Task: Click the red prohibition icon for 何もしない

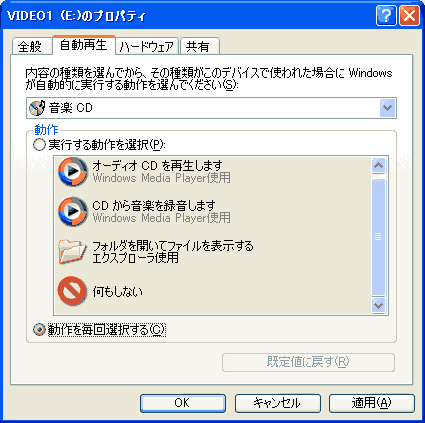Action: 72,291
